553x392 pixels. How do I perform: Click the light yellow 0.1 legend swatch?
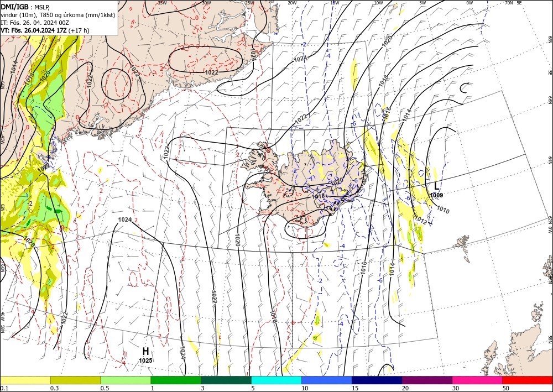point(25,380)
